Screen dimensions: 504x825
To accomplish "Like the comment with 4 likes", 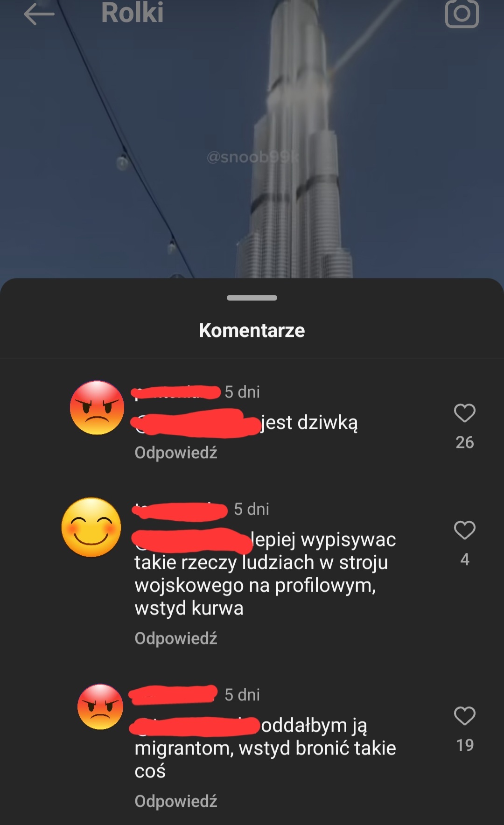I will [464, 530].
